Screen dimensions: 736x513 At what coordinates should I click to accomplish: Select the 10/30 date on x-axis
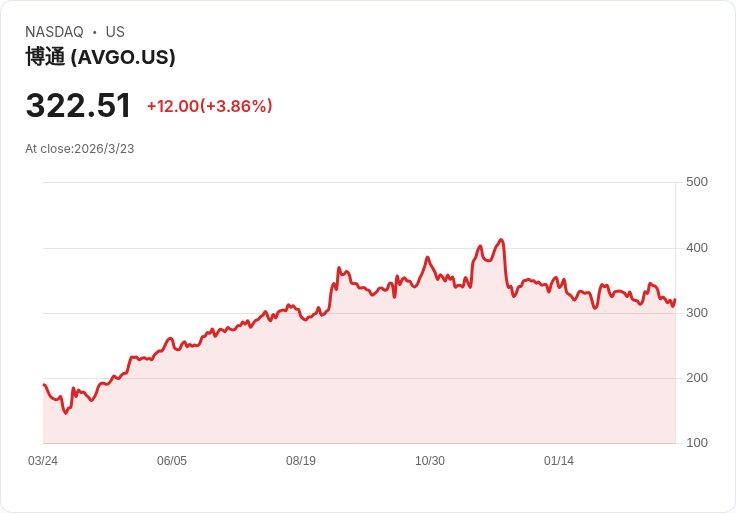(x=430, y=461)
